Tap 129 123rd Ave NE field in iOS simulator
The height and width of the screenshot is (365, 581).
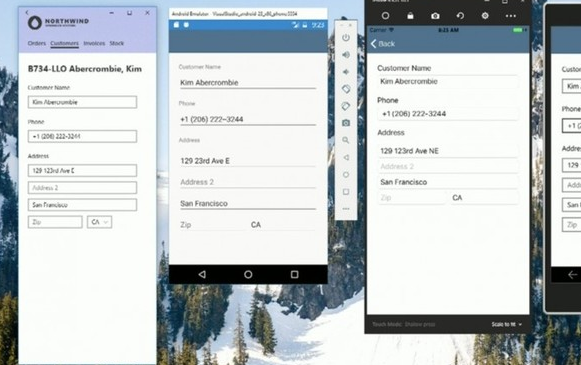click(448, 151)
